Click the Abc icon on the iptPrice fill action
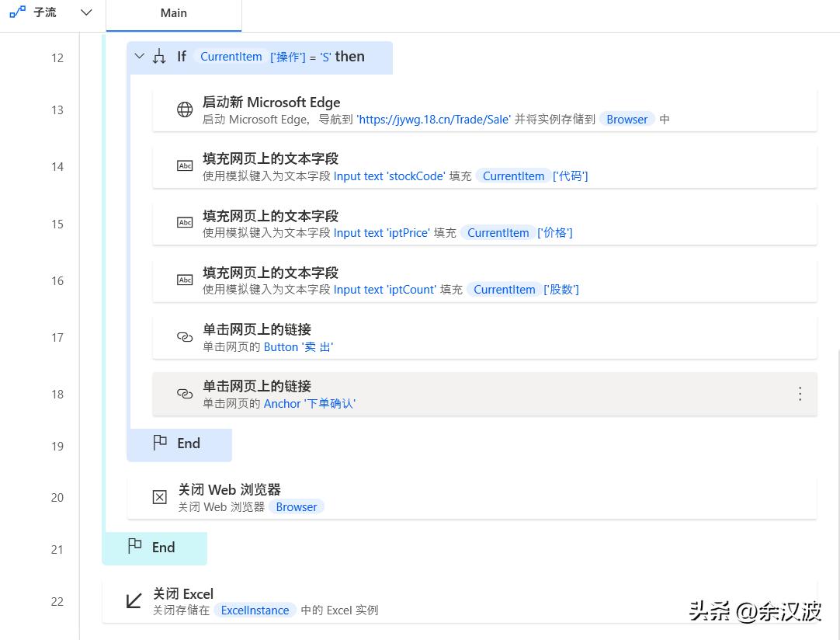Screen dimensions: 840x640 [x=184, y=223]
